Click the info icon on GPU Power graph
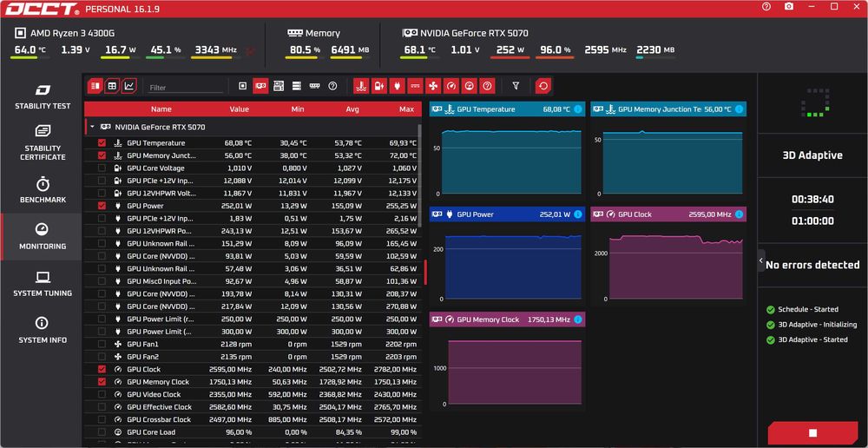 (578, 214)
